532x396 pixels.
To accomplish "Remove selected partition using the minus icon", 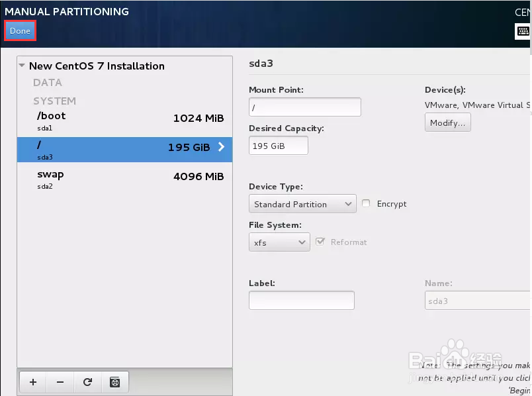I will pyautogui.click(x=60, y=382).
